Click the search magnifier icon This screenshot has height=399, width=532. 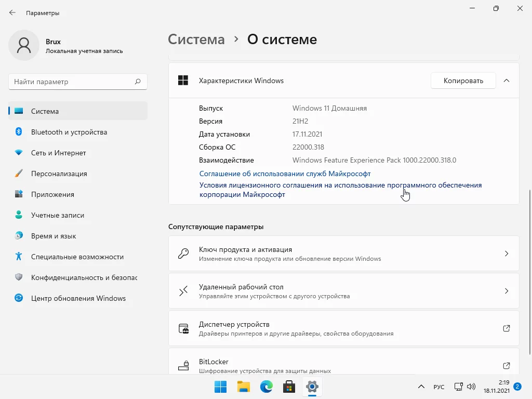point(138,82)
